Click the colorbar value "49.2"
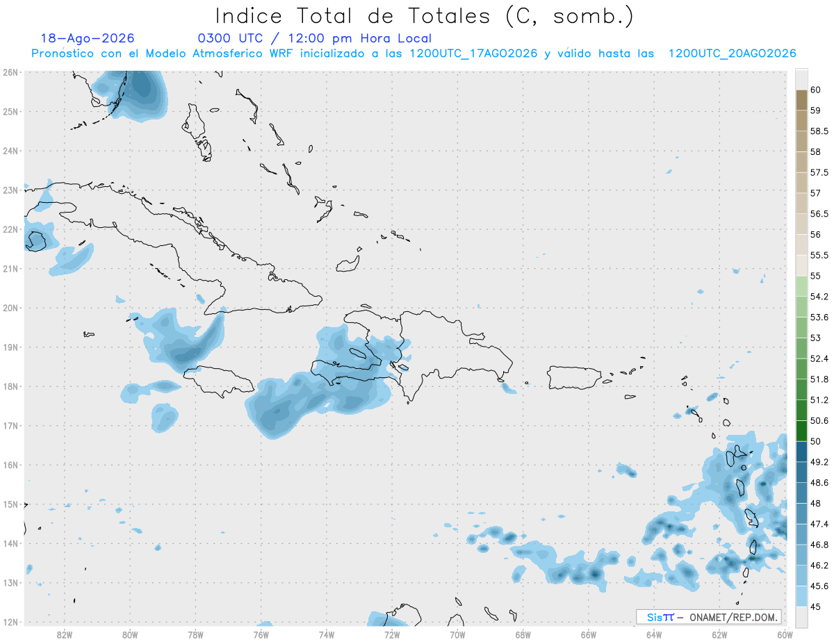 [819, 462]
